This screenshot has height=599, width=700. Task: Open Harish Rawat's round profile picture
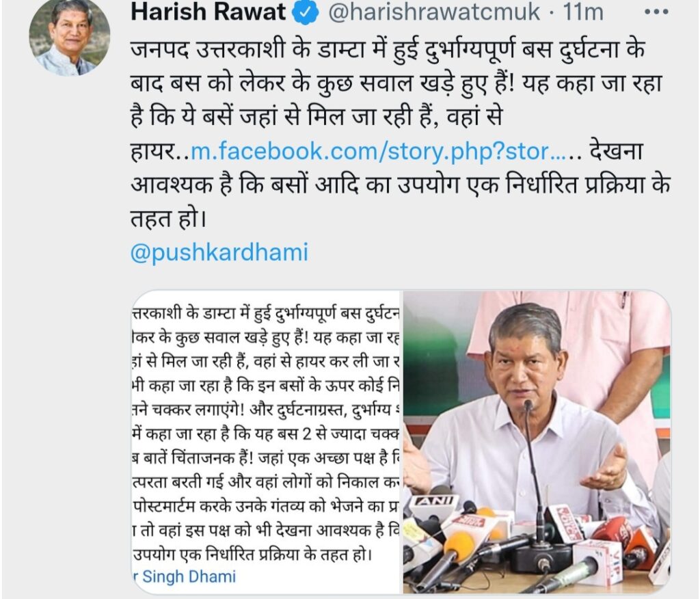coord(70,37)
